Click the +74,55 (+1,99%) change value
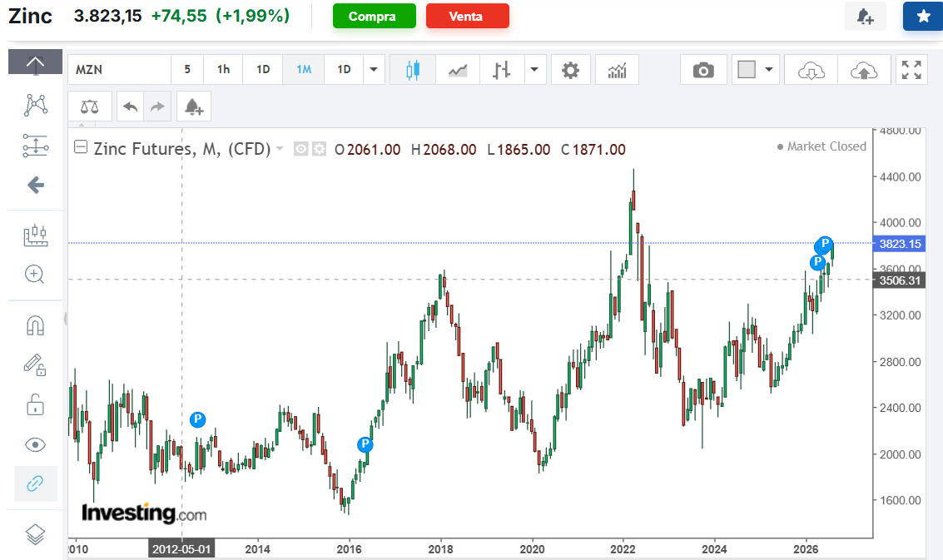The height and width of the screenshot is (560, 943). 220,16
